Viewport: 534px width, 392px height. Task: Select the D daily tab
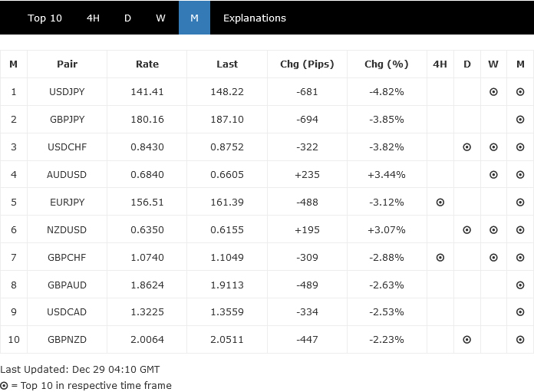tap(127, 18)
